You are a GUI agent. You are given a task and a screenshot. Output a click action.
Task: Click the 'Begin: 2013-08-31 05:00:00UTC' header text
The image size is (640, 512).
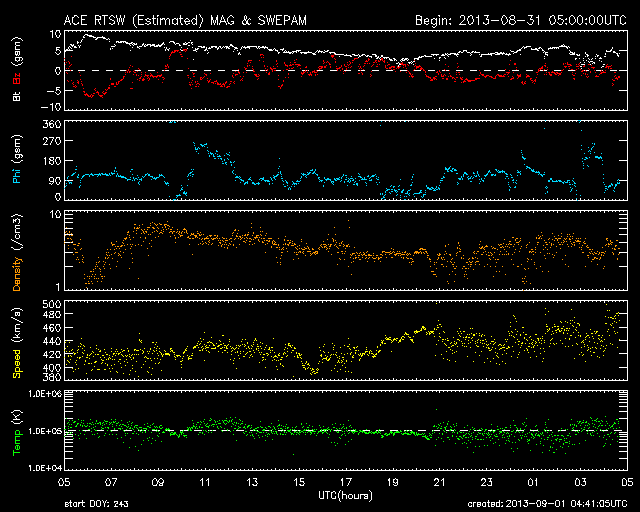tap(521, 20)
